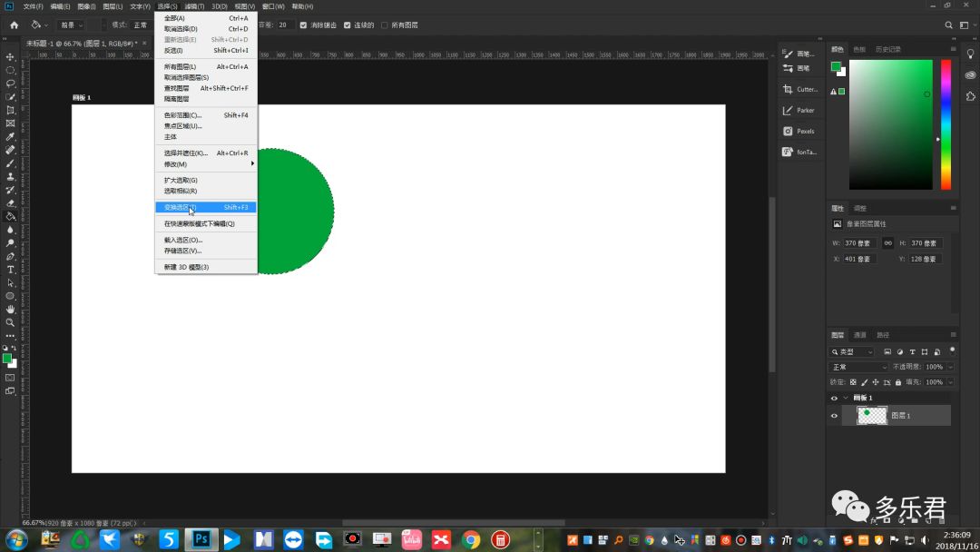Click 变换选区 transform selection menu item

206,207
